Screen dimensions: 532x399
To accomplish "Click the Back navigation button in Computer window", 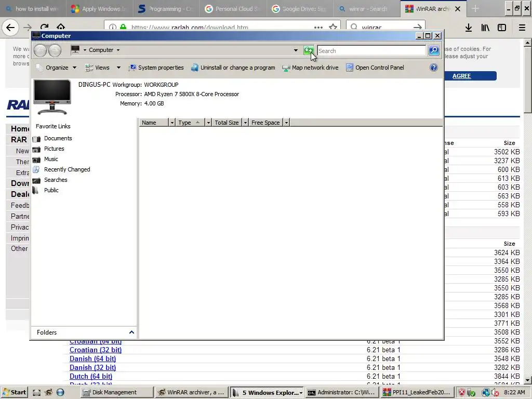I will point(41,50).
